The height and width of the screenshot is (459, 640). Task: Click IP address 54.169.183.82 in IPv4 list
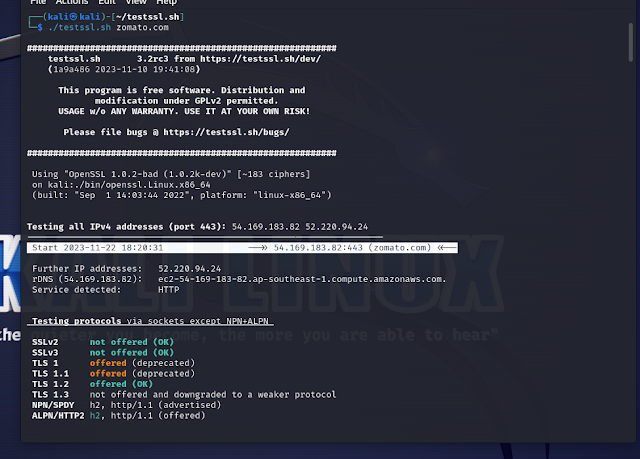[x=266, y=227]
